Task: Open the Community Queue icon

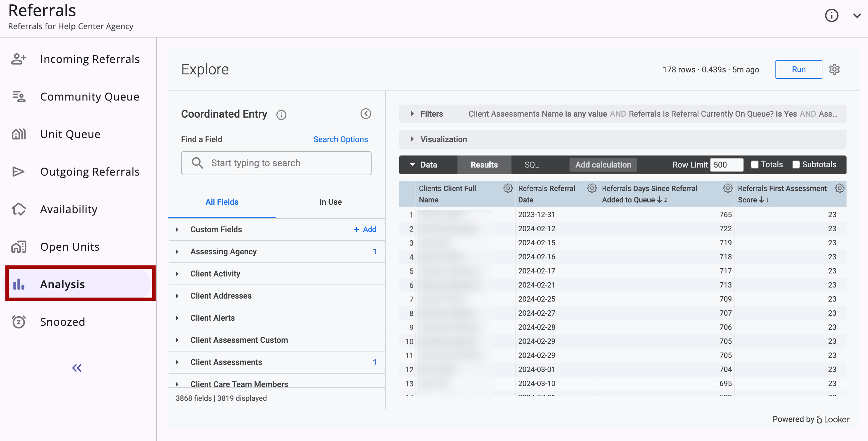Action: (x=18, y=97)
